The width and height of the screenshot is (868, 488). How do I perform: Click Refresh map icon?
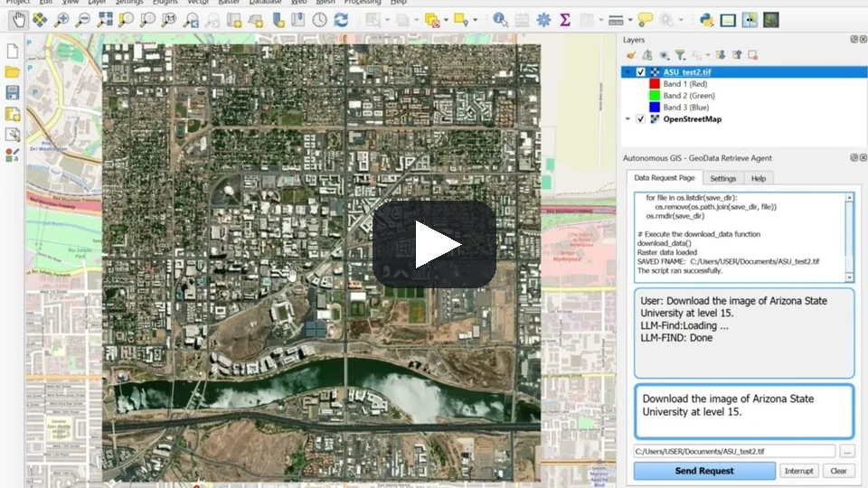[341, 20]
